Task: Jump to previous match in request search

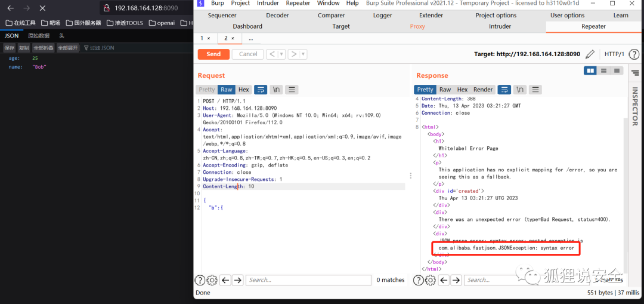Action: point(225,280)
